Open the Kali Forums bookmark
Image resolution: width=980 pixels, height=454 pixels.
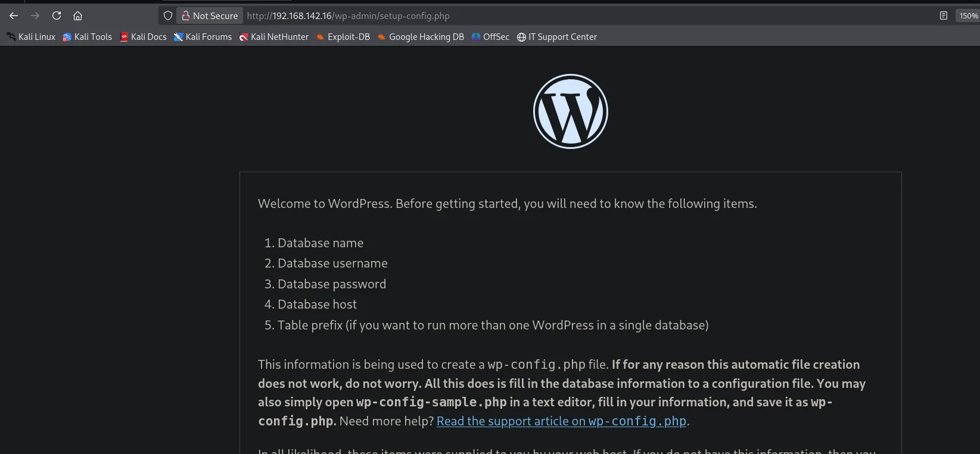click(x=203, y=37)
